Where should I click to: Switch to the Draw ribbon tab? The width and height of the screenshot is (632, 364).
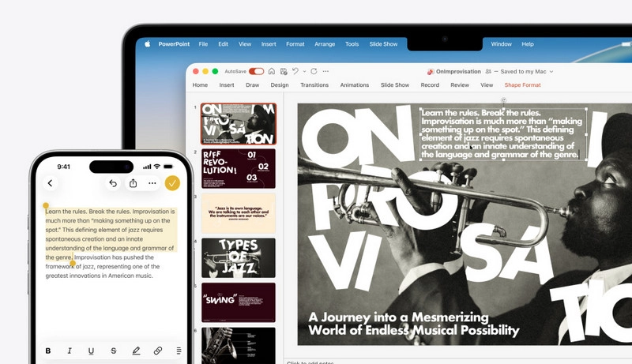252,85
